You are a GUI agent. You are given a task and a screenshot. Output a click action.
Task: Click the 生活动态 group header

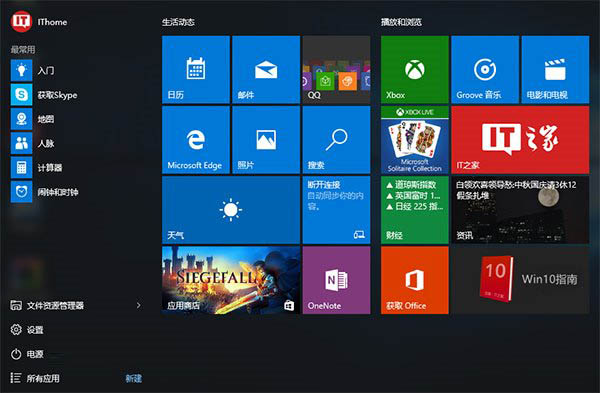[178, 22]
